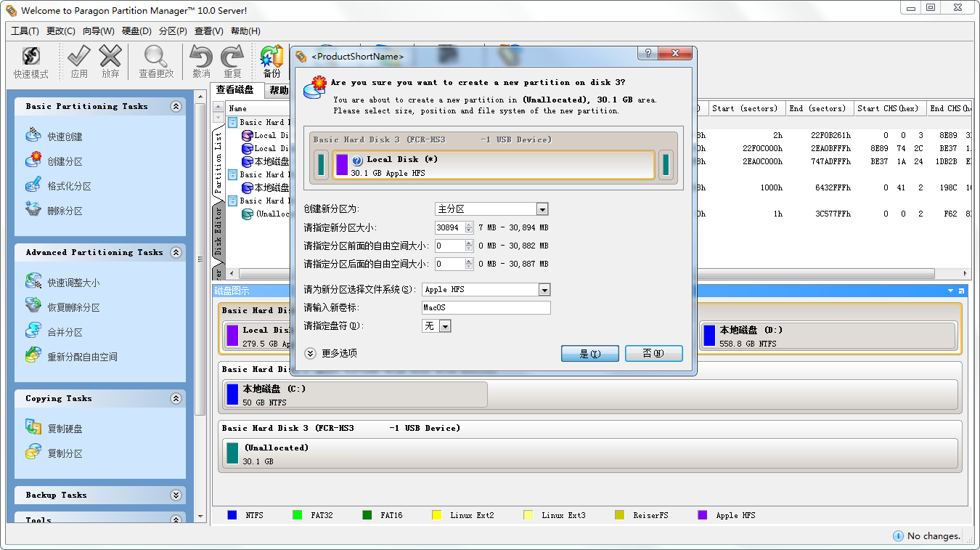
Task: Click the 撤消 undo arrow icon
Action: [201, 56]
